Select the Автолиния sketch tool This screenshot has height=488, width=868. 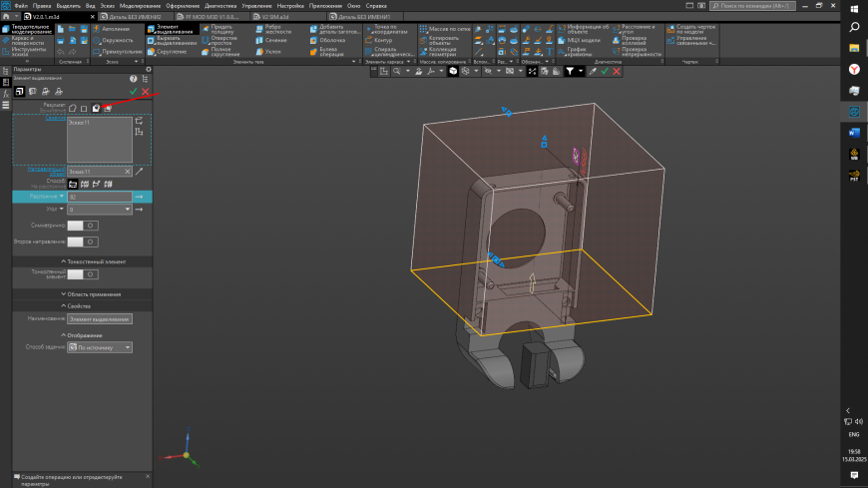[x=112, y=29]
